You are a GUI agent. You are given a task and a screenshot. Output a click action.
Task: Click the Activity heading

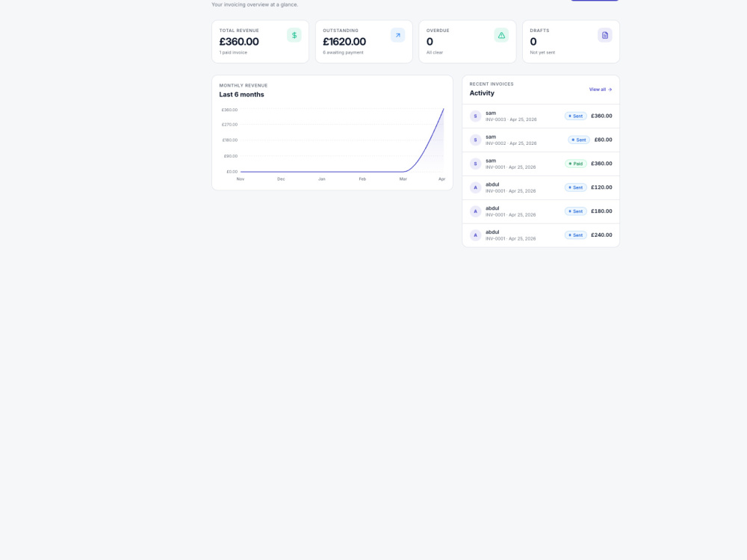coord(482,93)
